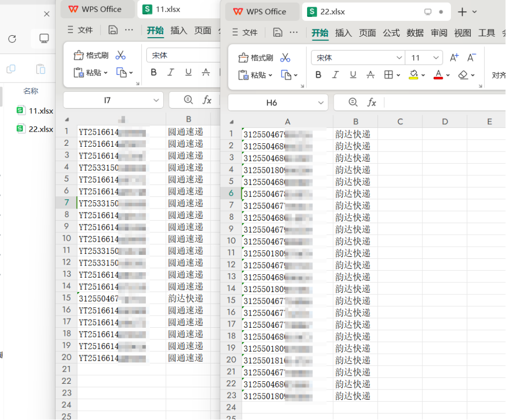Click the Borders grid icon in 22.xlsx
Viewport: 506px width, 420px height.
(x=389, y=75)
